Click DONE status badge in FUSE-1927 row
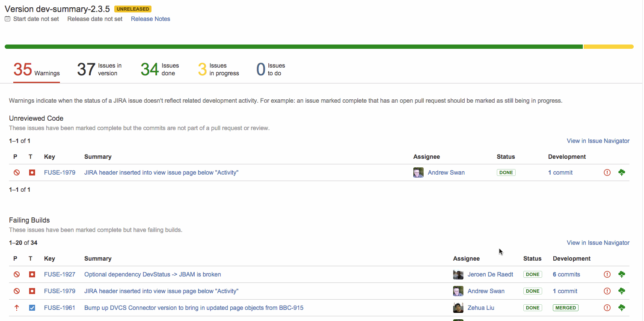 click(x=533, y=274)
